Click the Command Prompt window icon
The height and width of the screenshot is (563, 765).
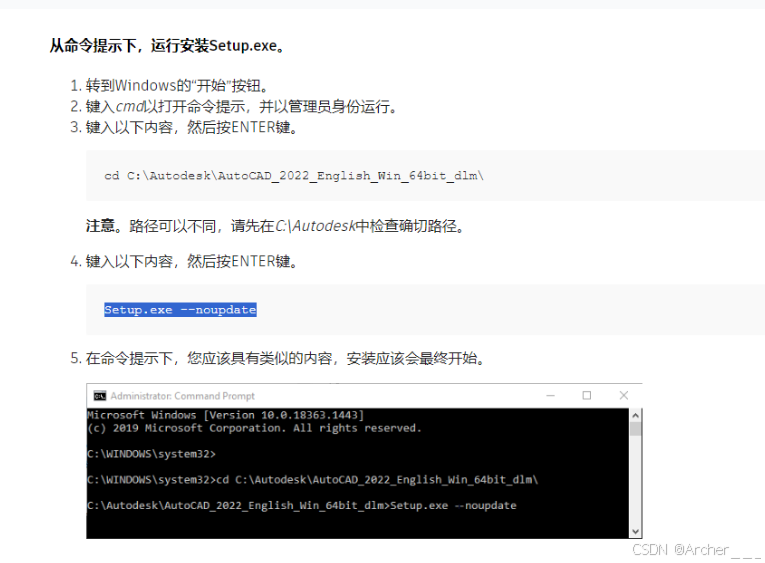click(100, 396)
